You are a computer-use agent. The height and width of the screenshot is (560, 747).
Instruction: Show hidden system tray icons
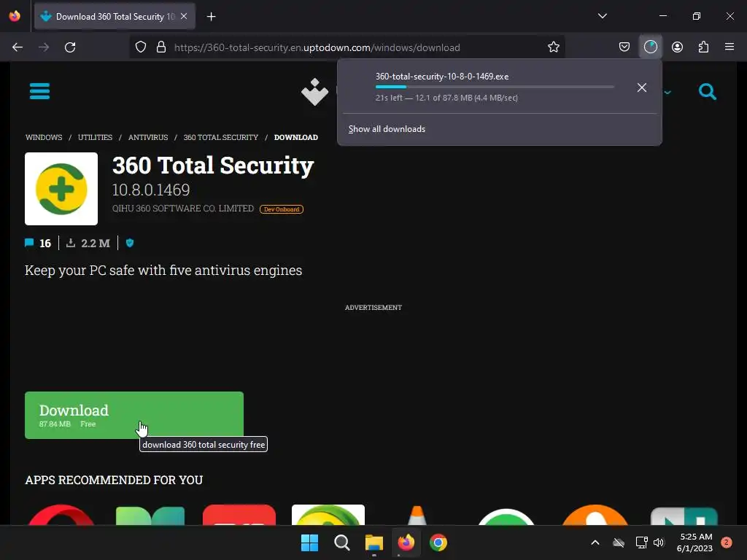coord(595,542)
